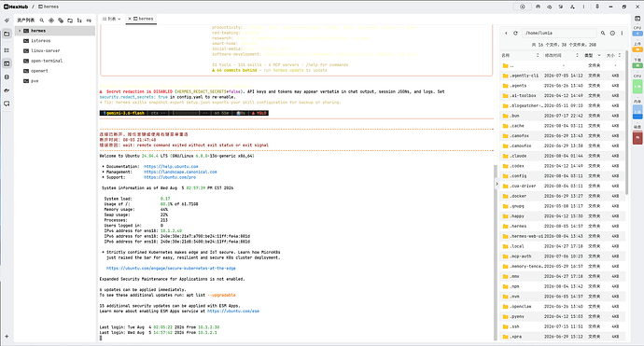644x346 pixels.
Task: Sort by the size column in file list
Action: click(614, 55)
